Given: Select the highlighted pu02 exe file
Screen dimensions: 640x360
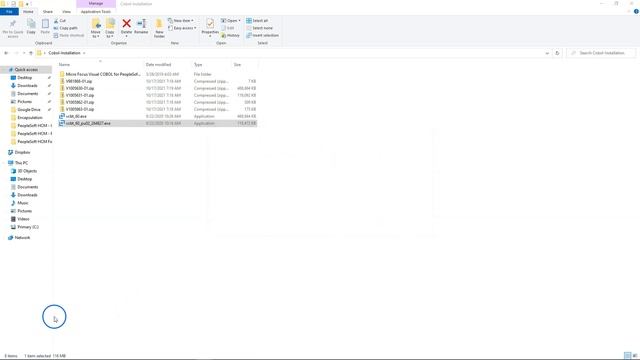Looking at the screenshot, I should 158,123.
